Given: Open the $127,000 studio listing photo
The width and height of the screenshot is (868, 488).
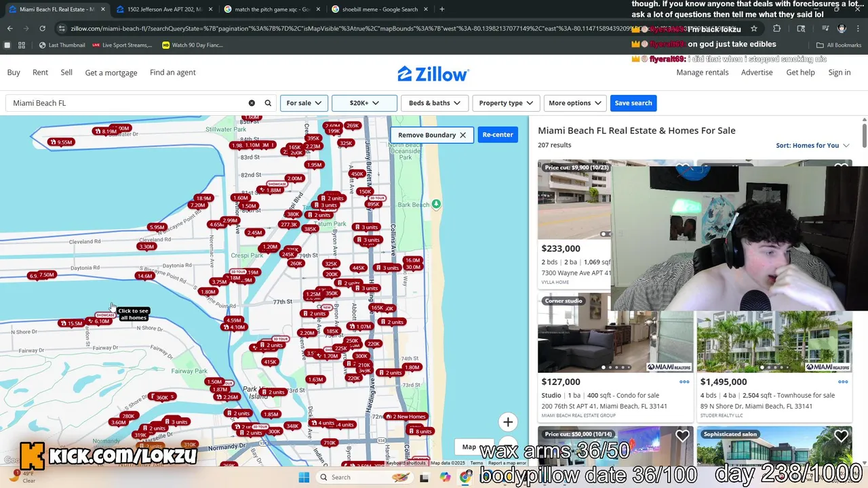Looking at the screenshot, I should pos(615,333).
